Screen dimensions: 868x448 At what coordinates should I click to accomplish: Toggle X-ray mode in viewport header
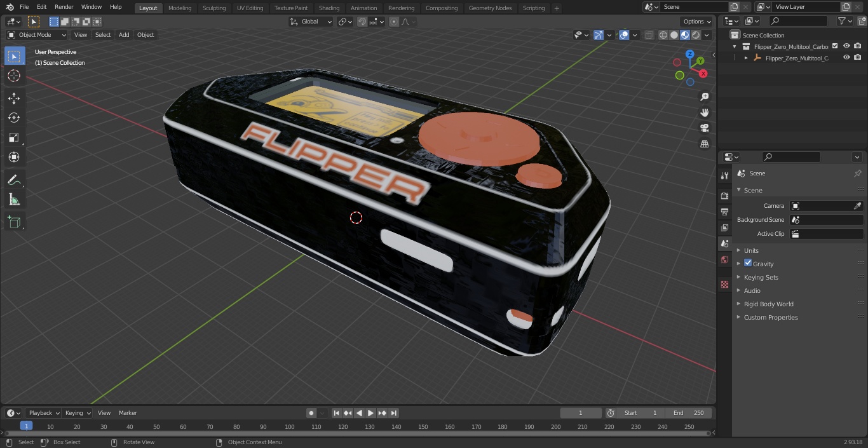pos(649,35)
